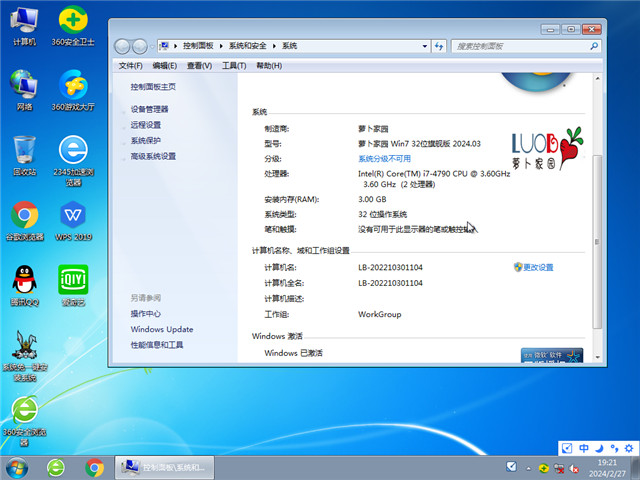Open the 360游戏大厅 desktop icon
This screenshot has width=640, height=480.
73,90
